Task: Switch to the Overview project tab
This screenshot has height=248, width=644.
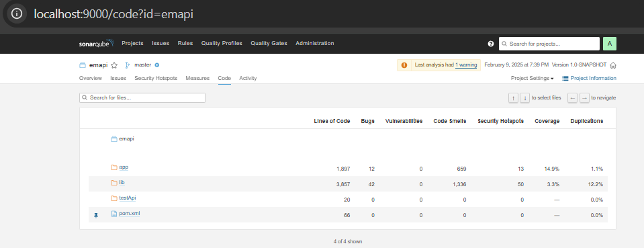Action: 91,78
